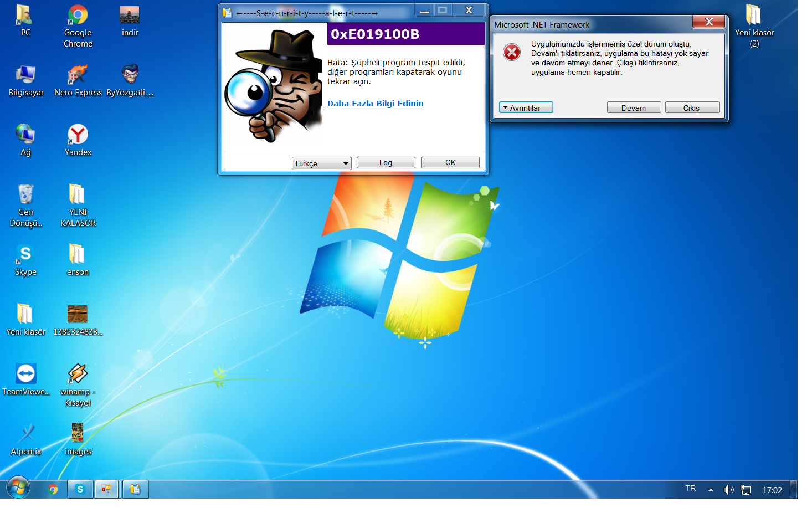Image resolution: width=812 pixels, height=518 pixels.
Task: Click OK in the security alert dialog
Action: pyautogui.click(x=450, y=162)
